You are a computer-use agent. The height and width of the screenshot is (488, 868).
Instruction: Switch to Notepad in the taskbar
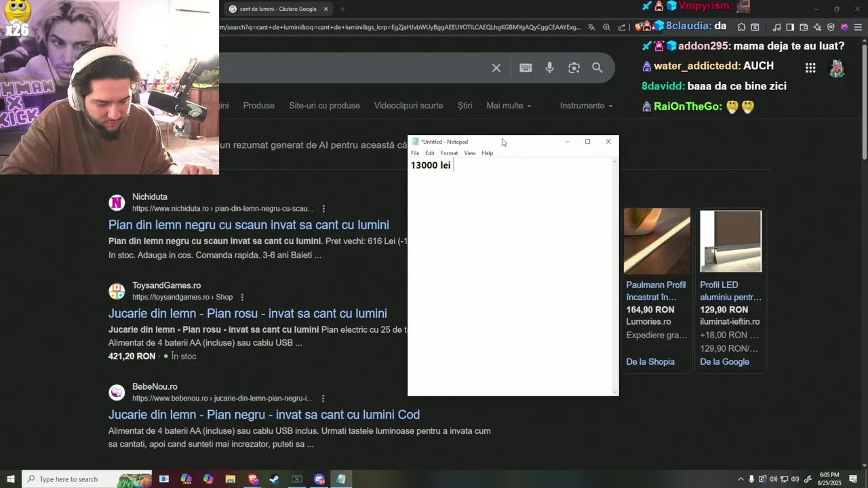pyautogui.click(x=341, y=479)
